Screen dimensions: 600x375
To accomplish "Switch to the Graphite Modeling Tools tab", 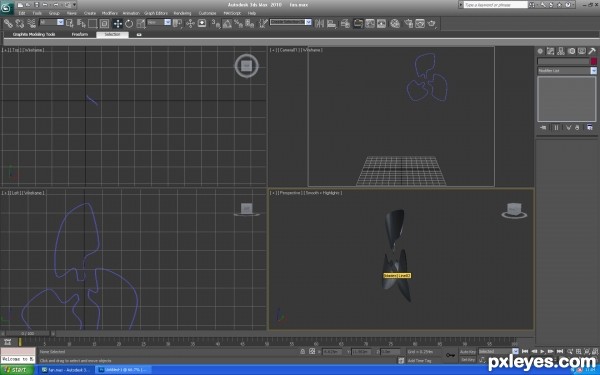I will [34, 34].
